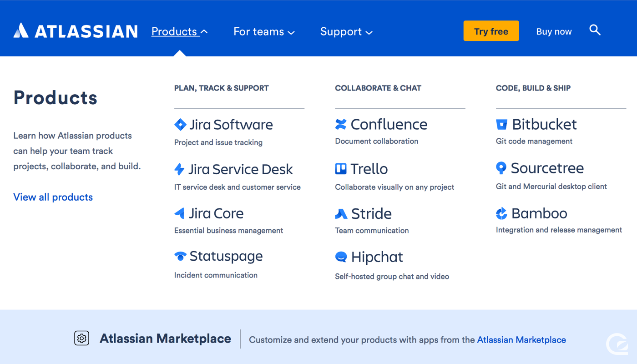Expand the Support dropdown
This screenshot has height=364, width=637.
[x=346, y=31]
